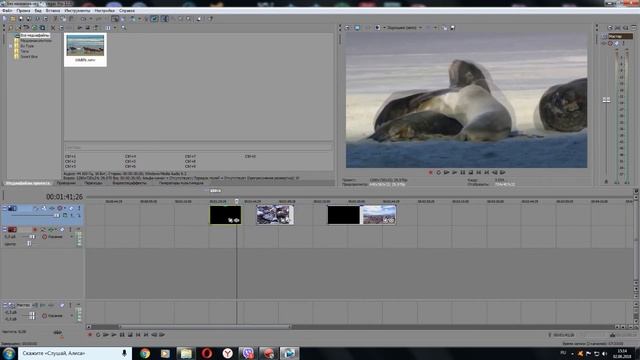The width and height of the screenshot is (640, 360).
Task: Switch to the Видеоэффекты tab
Action: 129,183
